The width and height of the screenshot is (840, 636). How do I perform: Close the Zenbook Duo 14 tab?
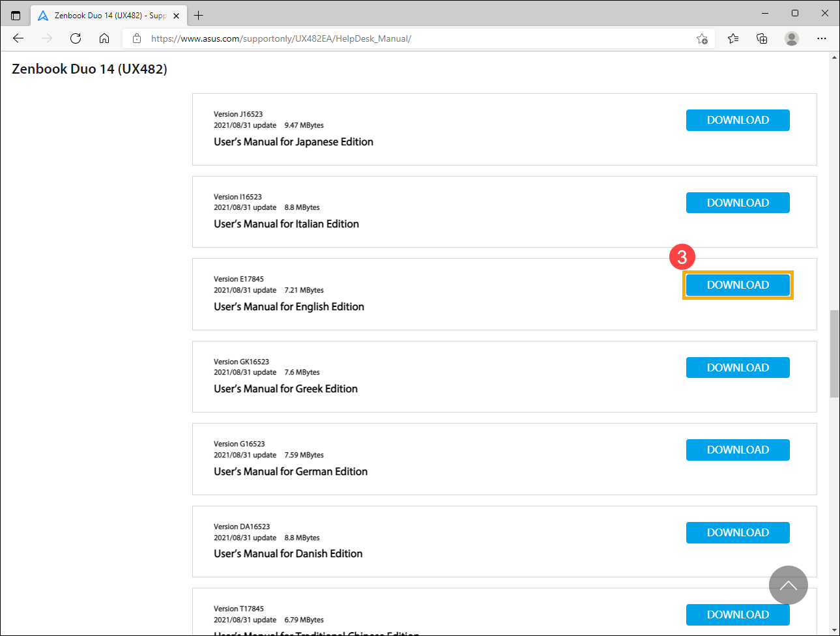click(x=176, y=16)
